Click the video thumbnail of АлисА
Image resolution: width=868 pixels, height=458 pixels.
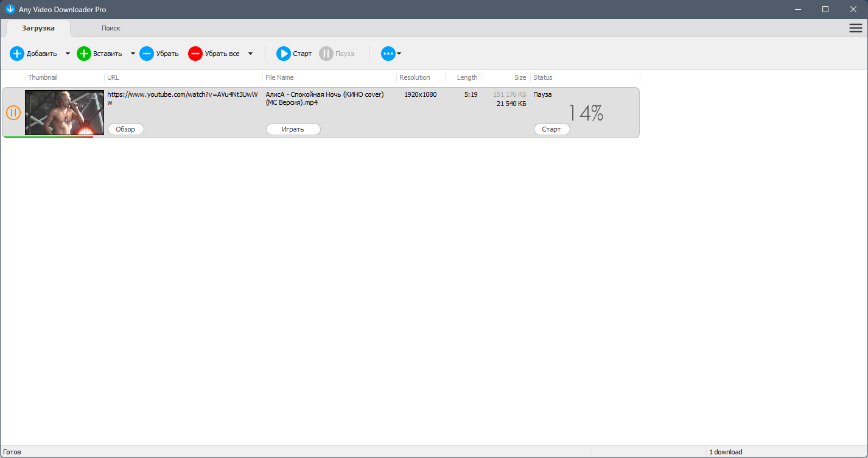pos(64,112)
